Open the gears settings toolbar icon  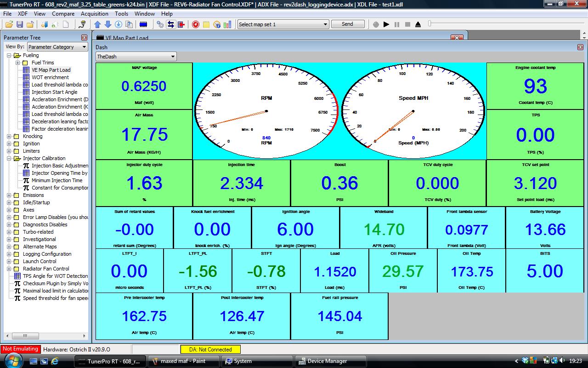point(160,24)
